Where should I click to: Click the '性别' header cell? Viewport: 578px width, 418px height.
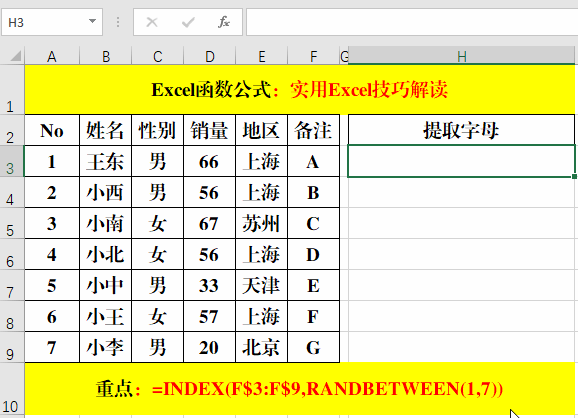157,130
